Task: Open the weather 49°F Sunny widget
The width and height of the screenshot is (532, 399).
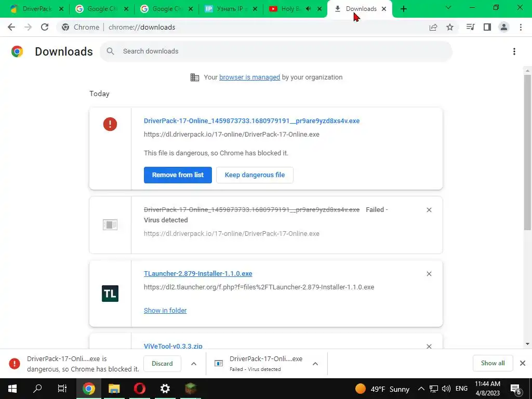Action: [x=382, y=389]
